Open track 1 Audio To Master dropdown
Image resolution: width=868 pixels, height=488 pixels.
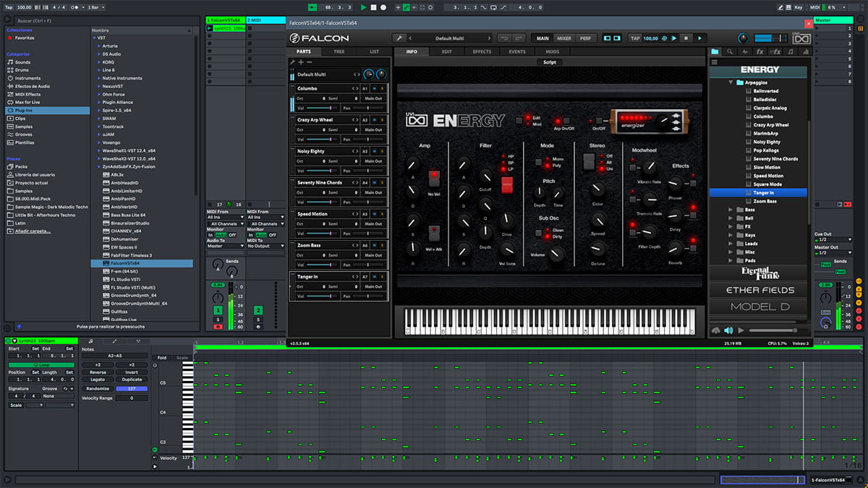pyautogui.click(x=224, y=246)
